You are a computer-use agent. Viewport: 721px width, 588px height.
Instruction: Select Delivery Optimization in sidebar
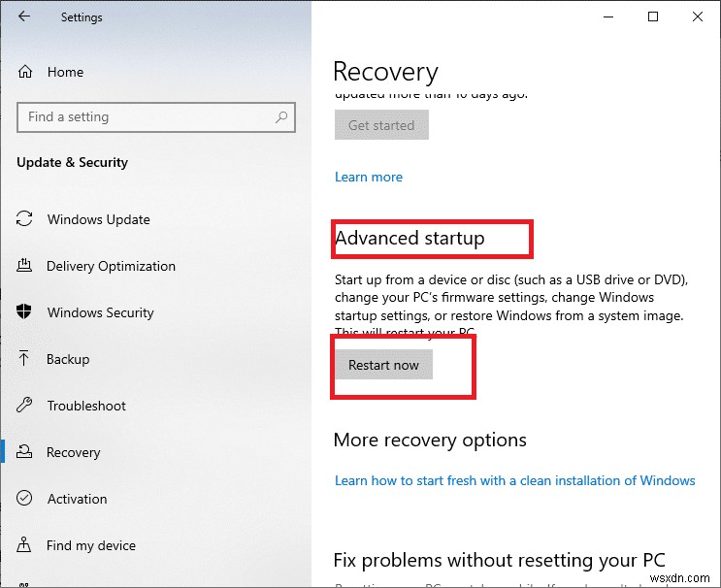tap(111, 266)
